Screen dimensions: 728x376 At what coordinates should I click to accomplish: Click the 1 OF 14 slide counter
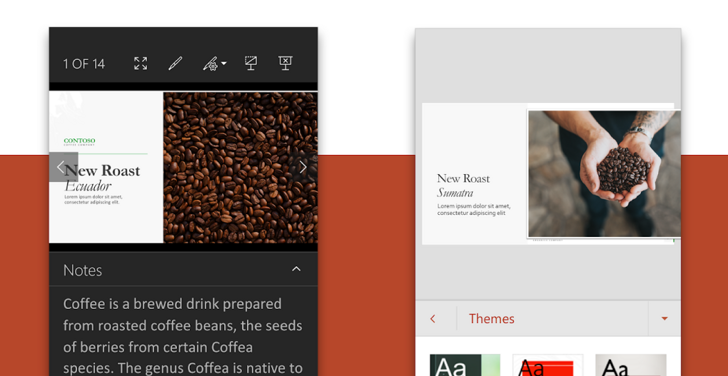coord(84,64)
